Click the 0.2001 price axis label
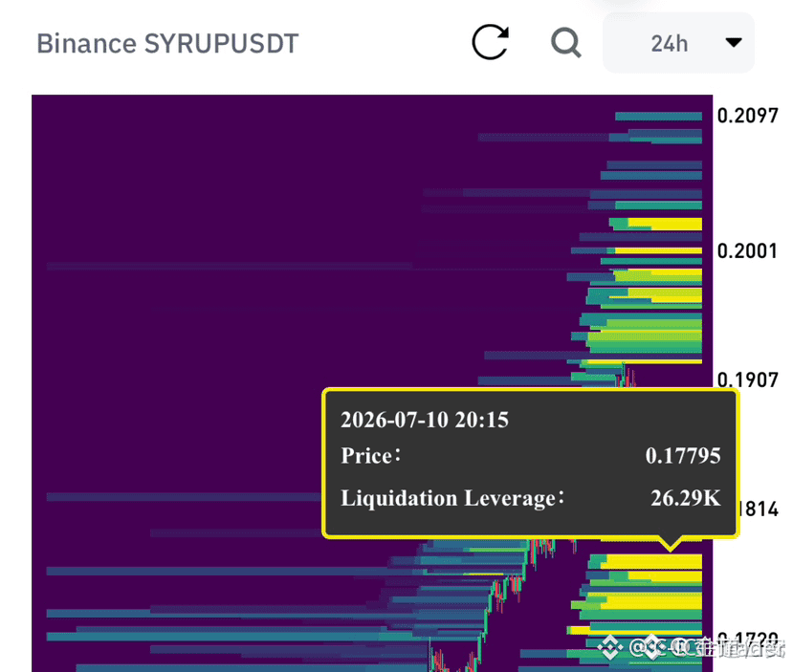Screen dimensions: 793x672 pos(747,250)
